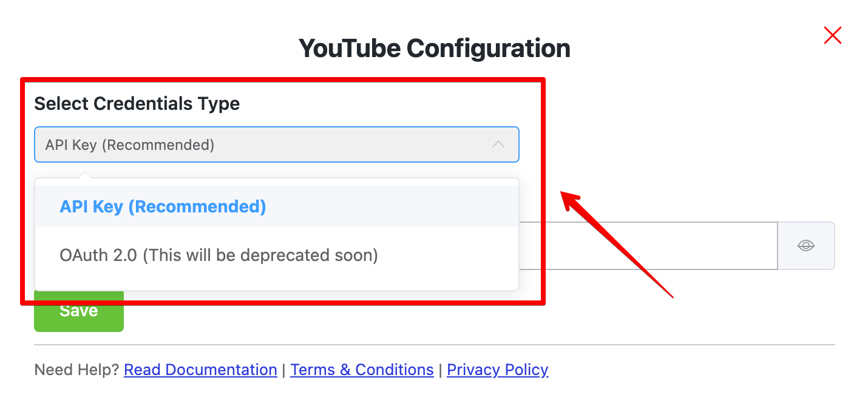Click the pipe separator after Read Documentation

(283, 370)
